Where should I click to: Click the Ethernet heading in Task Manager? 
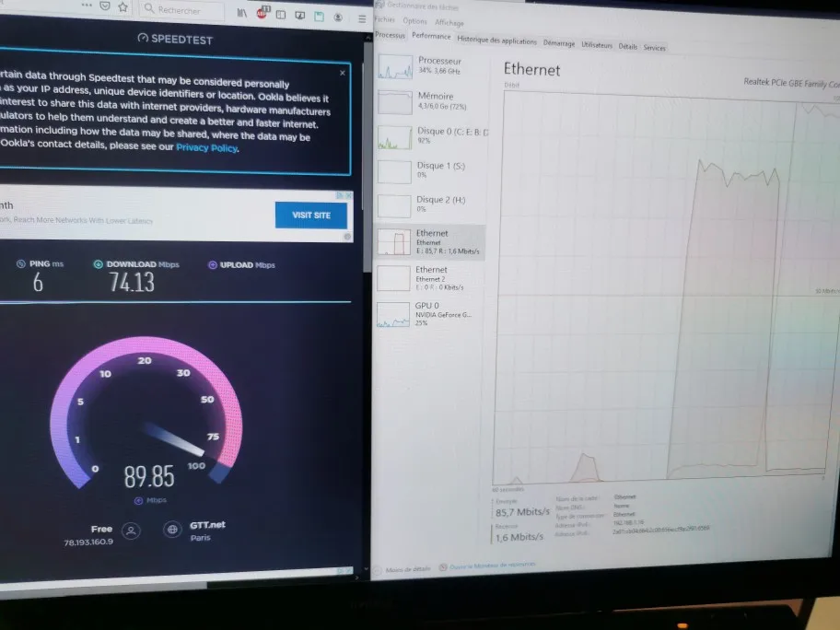(x=531, y=70)
